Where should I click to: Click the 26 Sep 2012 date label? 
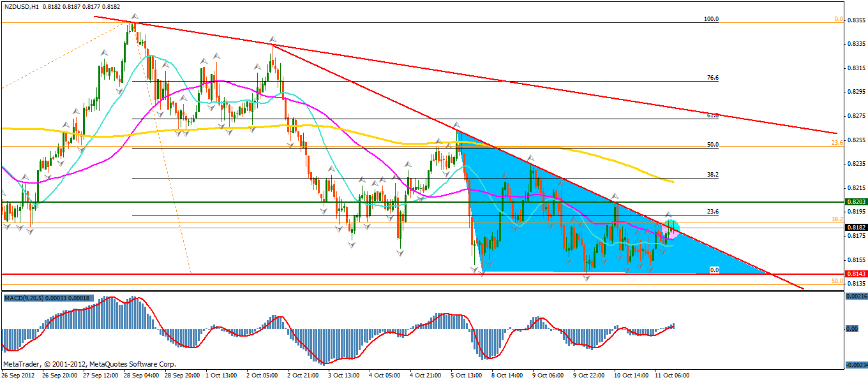(x=19, y=374)
